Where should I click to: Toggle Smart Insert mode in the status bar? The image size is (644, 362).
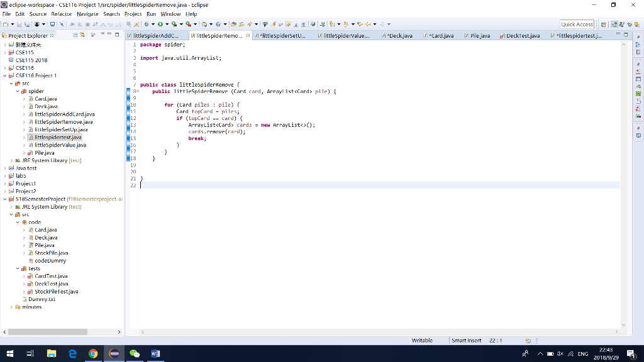click(x=468, y=340)
